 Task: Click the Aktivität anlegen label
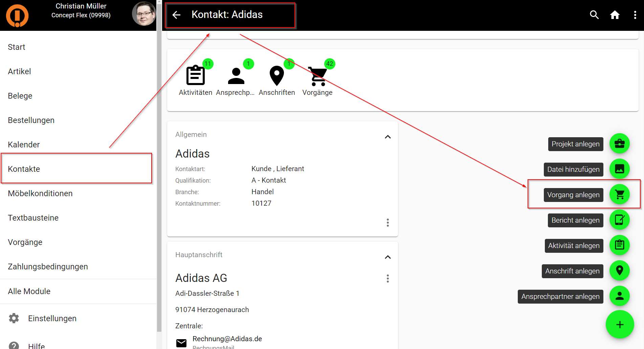[x=574, y=246]
